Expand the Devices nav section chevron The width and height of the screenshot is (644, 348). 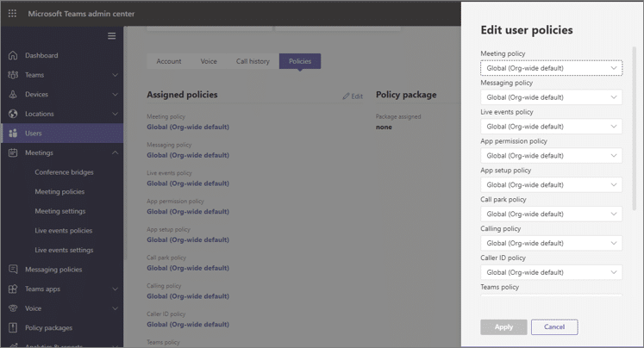(x=115, y=95)
